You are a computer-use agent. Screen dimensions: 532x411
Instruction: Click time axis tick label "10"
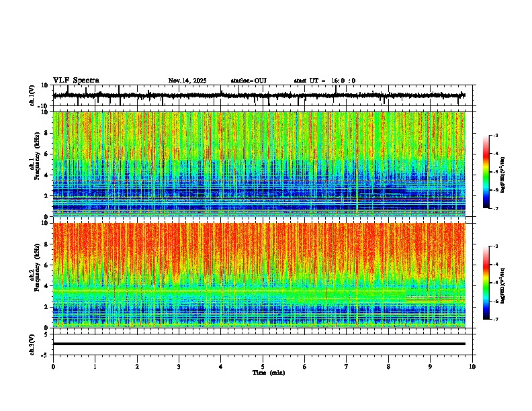(472, 367)
